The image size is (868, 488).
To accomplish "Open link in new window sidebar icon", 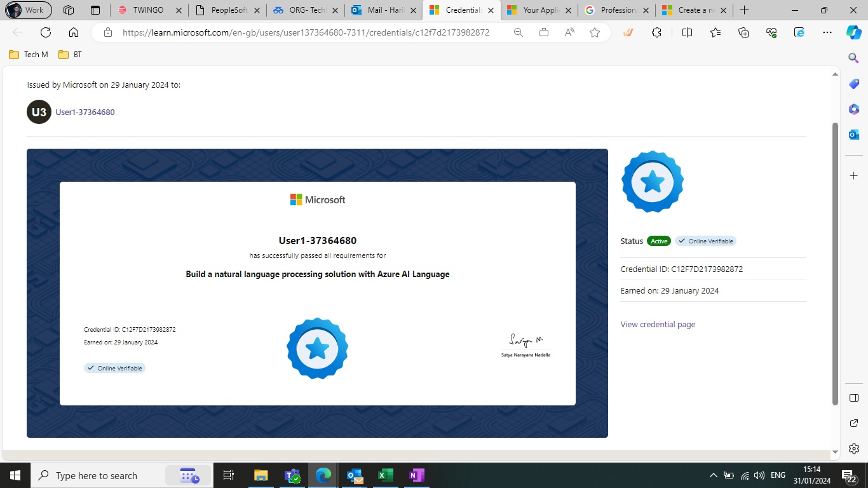I will tap(854, 423).
